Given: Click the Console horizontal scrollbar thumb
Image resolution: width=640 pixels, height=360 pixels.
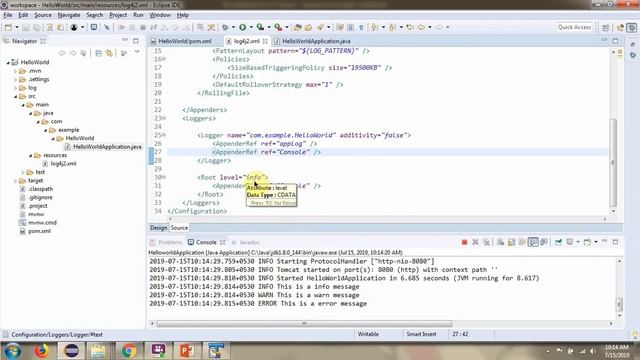Looking at the screenshot, I should [x=304, y=324].
